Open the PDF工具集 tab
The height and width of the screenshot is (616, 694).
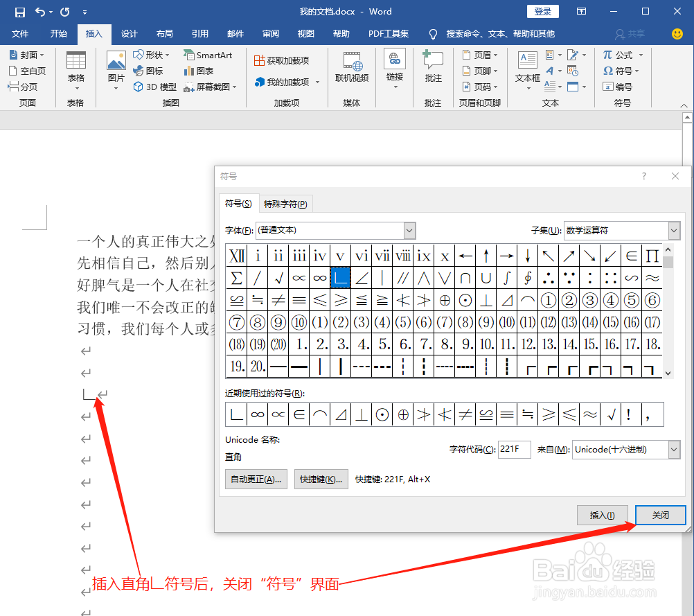[x=389, y=34]
